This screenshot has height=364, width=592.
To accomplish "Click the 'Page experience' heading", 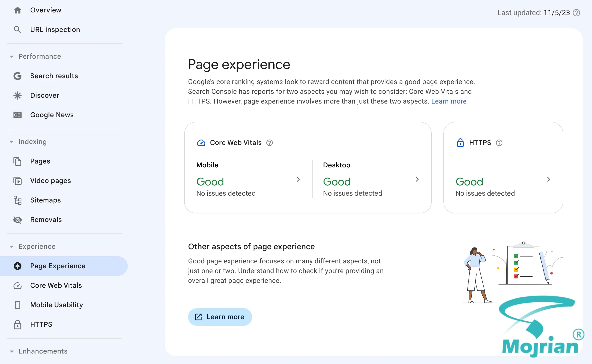I will coord(239,65).
